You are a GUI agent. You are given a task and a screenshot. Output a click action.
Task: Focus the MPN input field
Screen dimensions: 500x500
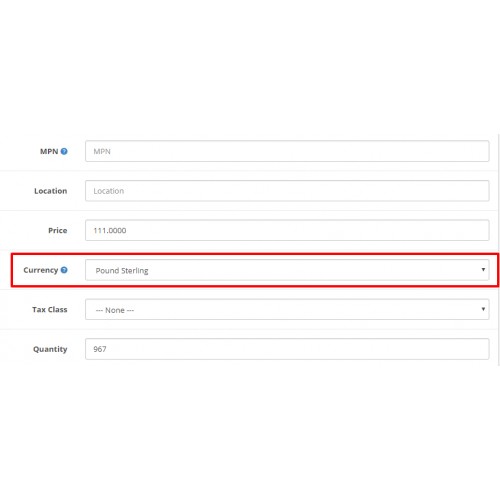pos(287,151)
